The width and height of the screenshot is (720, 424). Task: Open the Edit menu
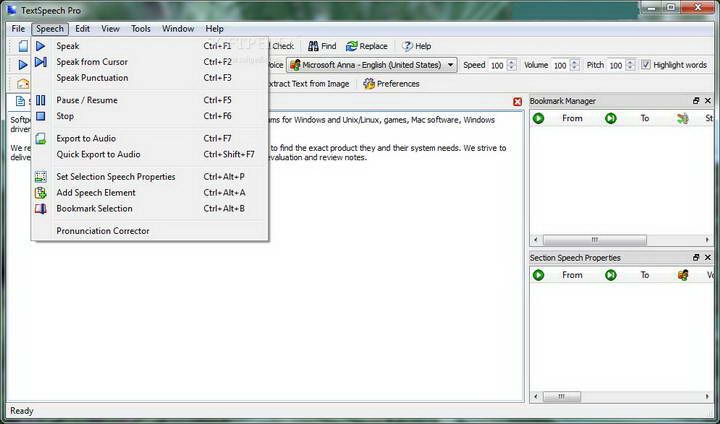coord(82,28)
